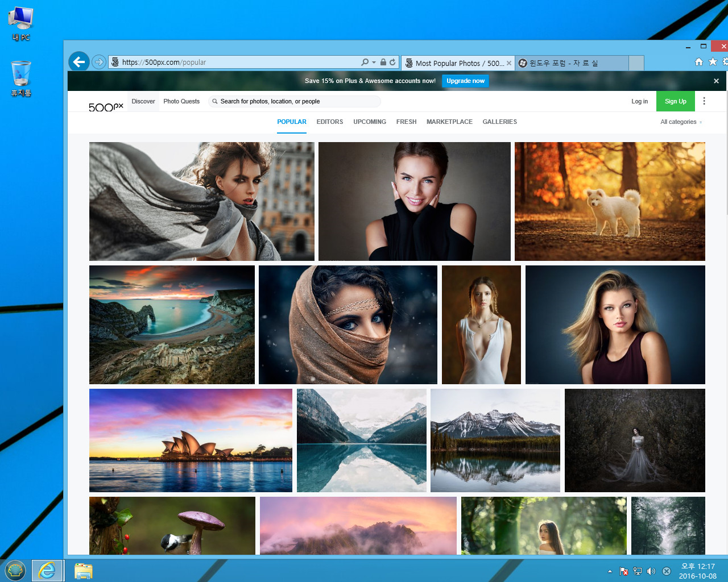Open woman in green forest photo
728x582 pixels.
click(x=544, y=526)
